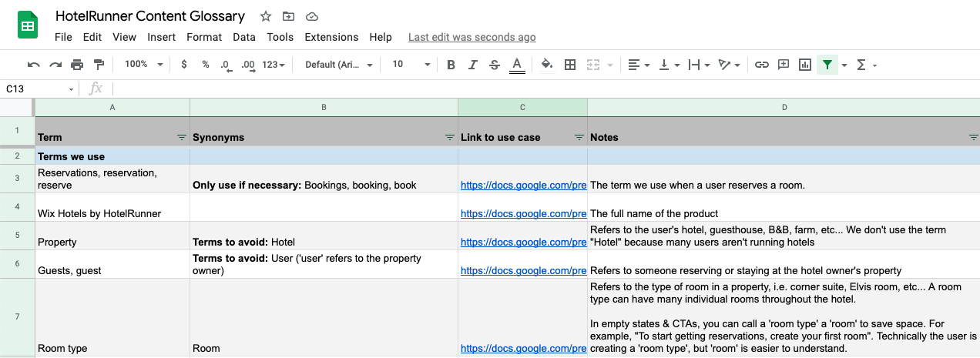The height and width of the screenshot is (358, 980).
Task: Insert a link via toolbar
Action: (x=762, y=65)
